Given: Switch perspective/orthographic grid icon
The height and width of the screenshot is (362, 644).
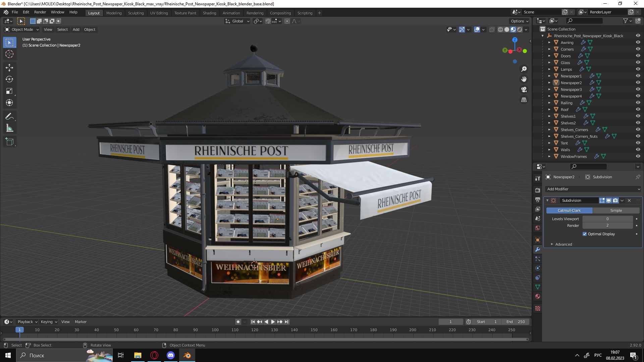Looking at the screenshot, I should point(524,100).
